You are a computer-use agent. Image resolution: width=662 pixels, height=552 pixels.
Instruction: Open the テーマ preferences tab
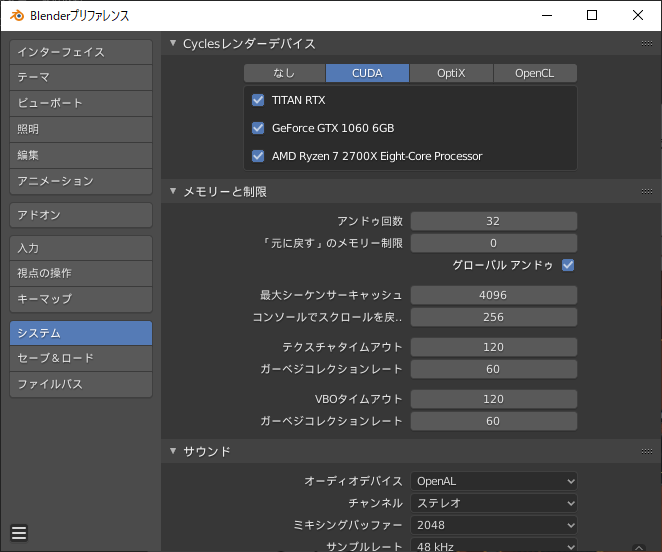[x=81, y=77]
